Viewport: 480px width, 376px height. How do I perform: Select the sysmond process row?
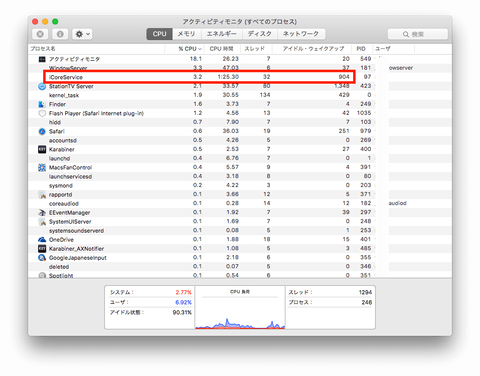(x=240, y=185)
